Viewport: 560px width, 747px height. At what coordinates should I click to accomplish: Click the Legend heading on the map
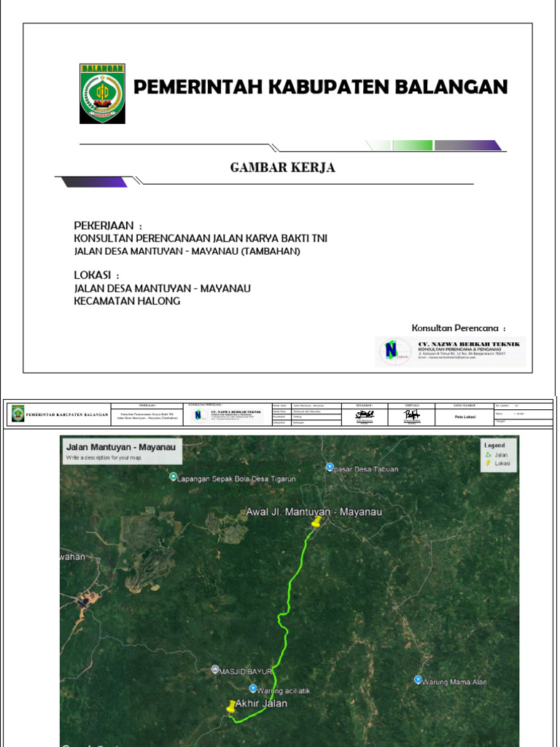[494, 446]
